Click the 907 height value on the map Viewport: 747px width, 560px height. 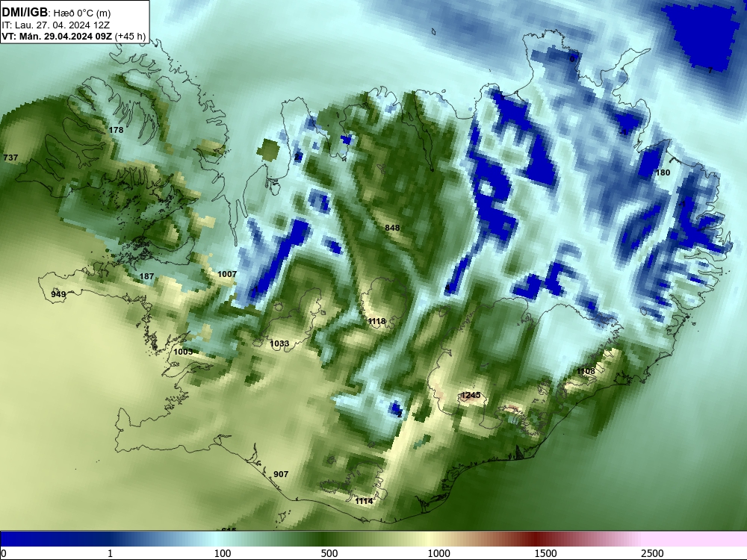point(281,474)
